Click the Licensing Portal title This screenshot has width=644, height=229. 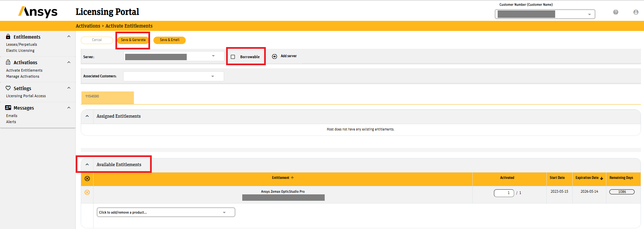(x=107, y=12)
